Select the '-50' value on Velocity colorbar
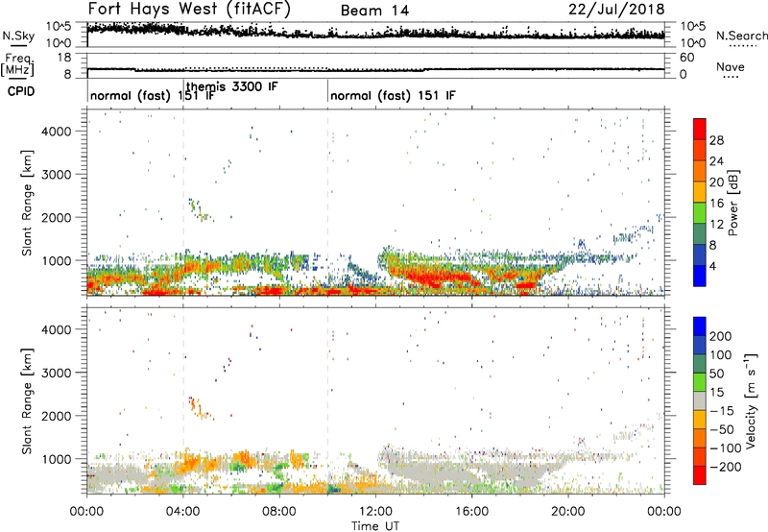This screenshot has width=768, height=532. coord(722,429)
